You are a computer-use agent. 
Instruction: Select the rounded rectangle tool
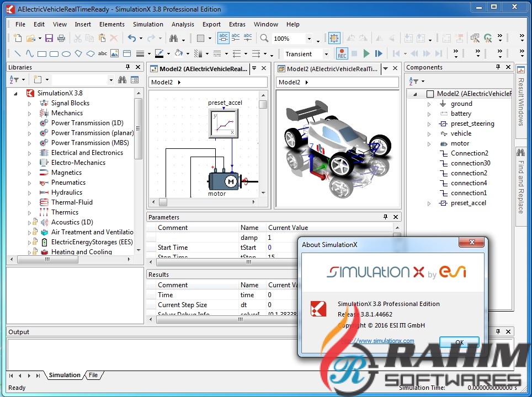click(54, 54)
